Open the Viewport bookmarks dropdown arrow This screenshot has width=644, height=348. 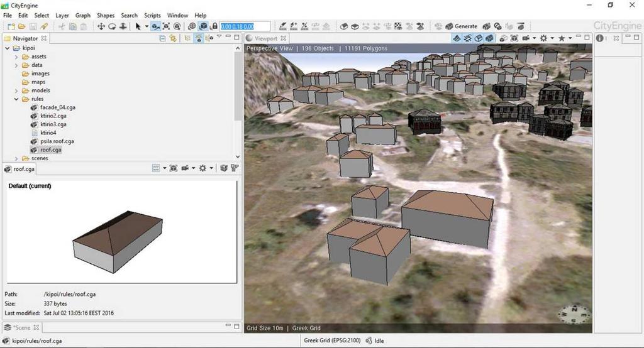tap(570, 38)
